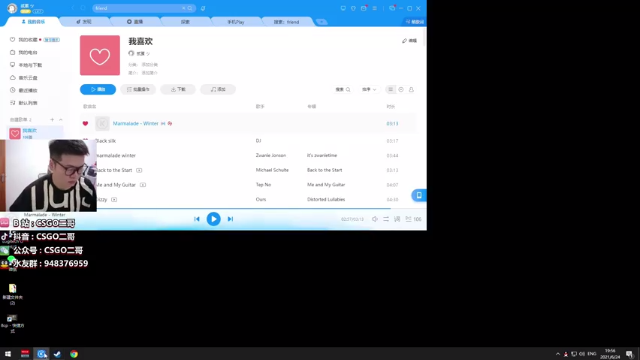
Task: Click the blue 播放 play-all button
Action: [x=98, y=89]
